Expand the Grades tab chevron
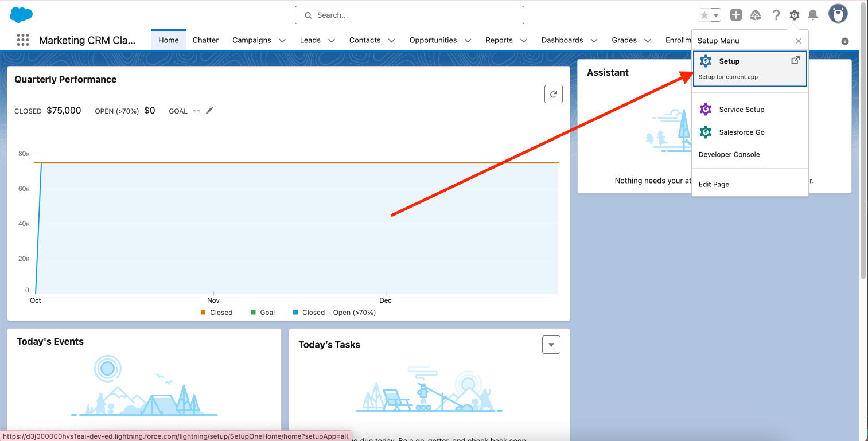Image resolution: width=868 pixels, height=441 pixels. [648, 41]
